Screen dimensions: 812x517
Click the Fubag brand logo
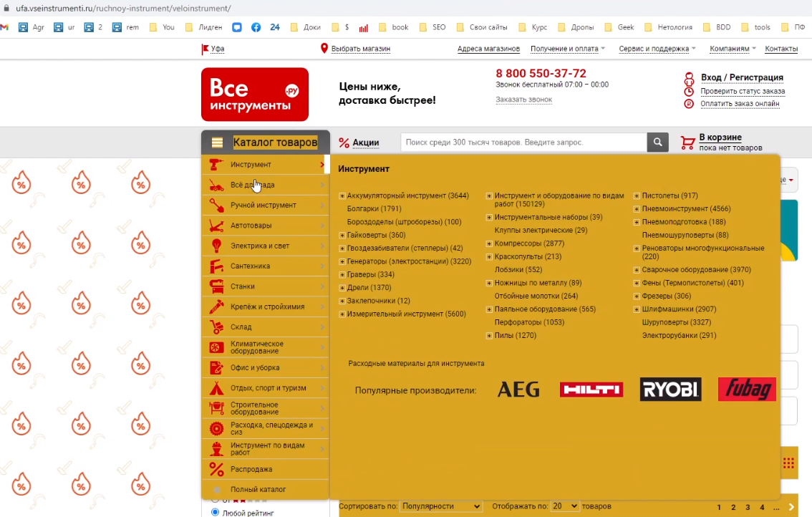(x=747, y=390)
